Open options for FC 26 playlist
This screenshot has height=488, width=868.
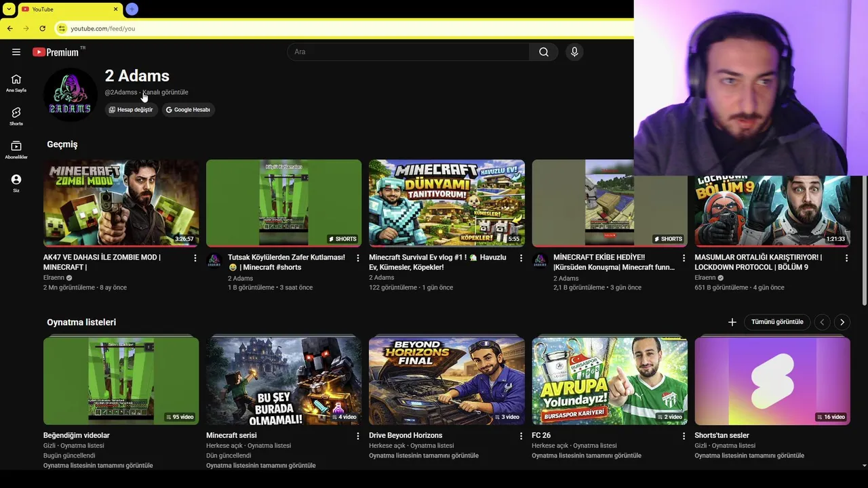coord(684,436)
